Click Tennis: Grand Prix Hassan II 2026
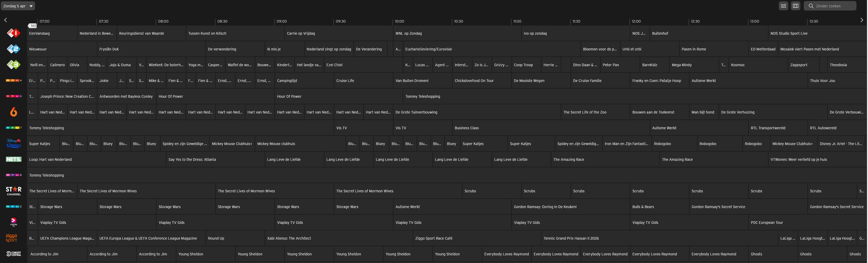This screenshot has height=263, width=868. click(x=660, y=239)
